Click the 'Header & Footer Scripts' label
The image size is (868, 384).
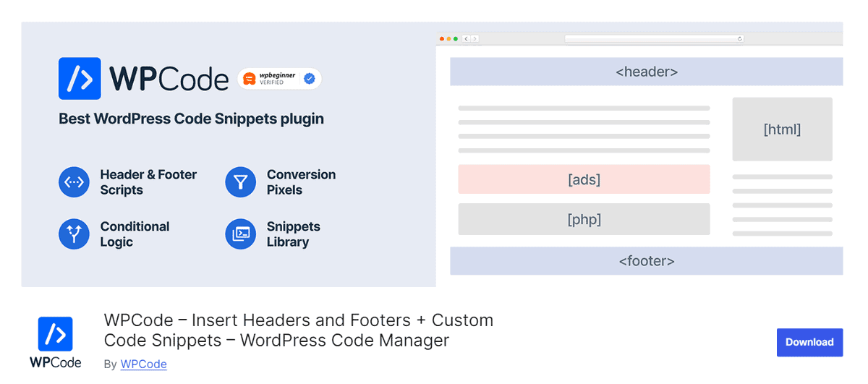pyautogui.click(x=148, y=182)
